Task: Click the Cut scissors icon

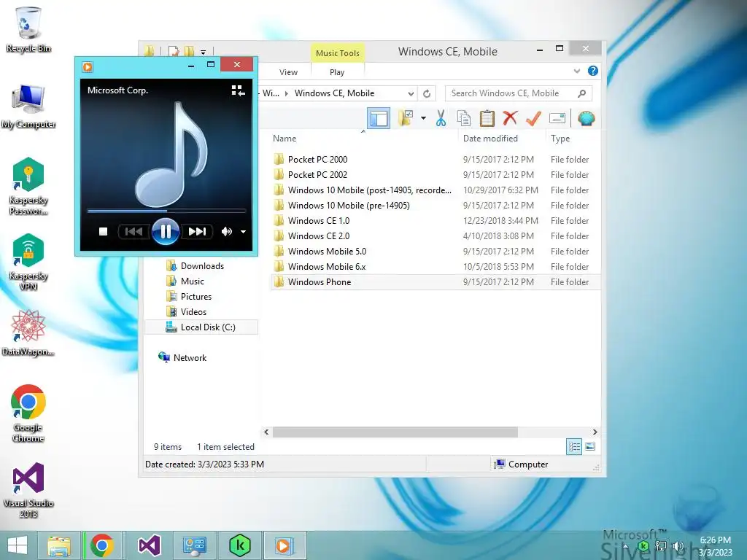Action: point(441,118)
